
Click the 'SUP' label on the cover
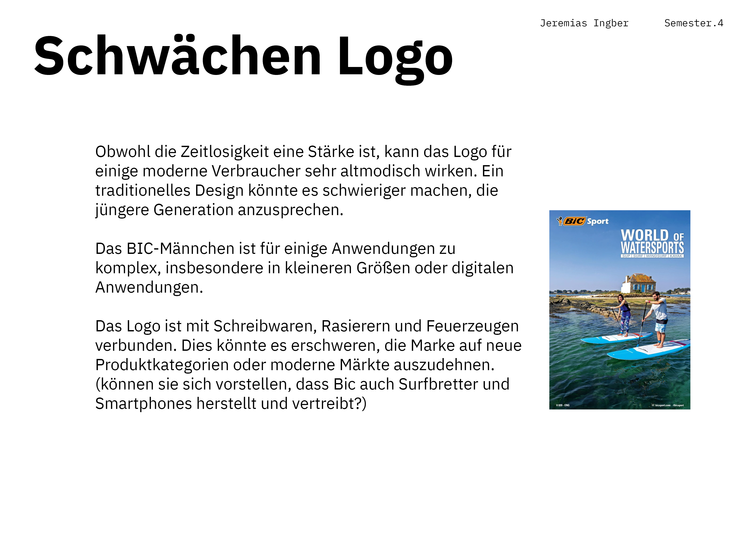[x=626, y=256]
